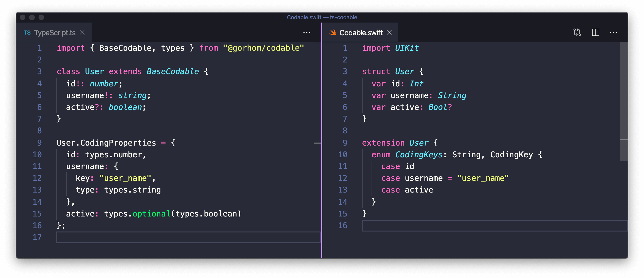Click the TS file type icon
644x278 pixels.
pos(27,33)
